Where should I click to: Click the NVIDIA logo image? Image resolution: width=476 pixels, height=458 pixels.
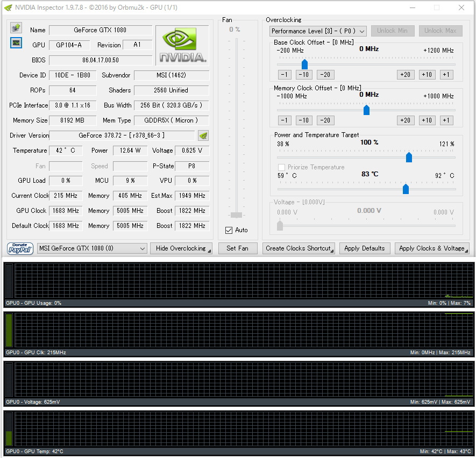click(182, 46)
